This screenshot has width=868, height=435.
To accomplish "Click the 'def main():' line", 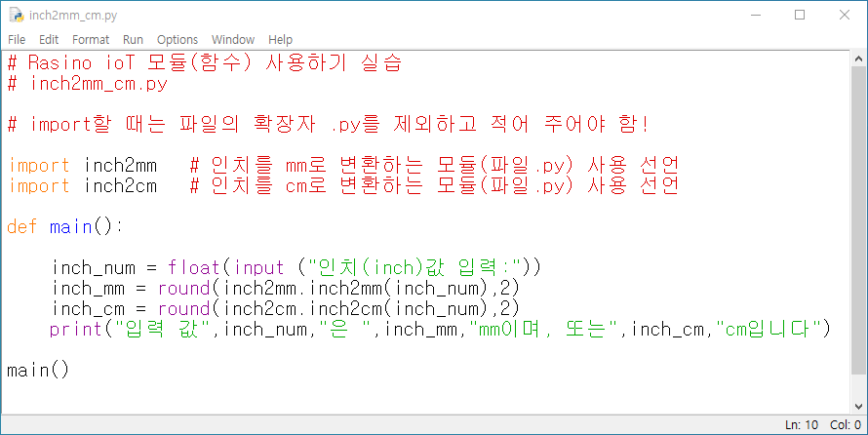I will [65, 227].
